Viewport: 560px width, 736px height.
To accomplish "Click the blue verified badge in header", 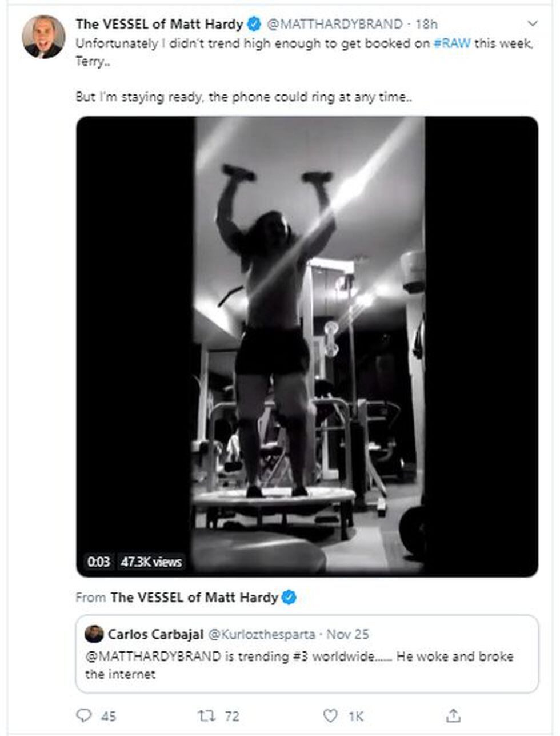I will 254,24.
